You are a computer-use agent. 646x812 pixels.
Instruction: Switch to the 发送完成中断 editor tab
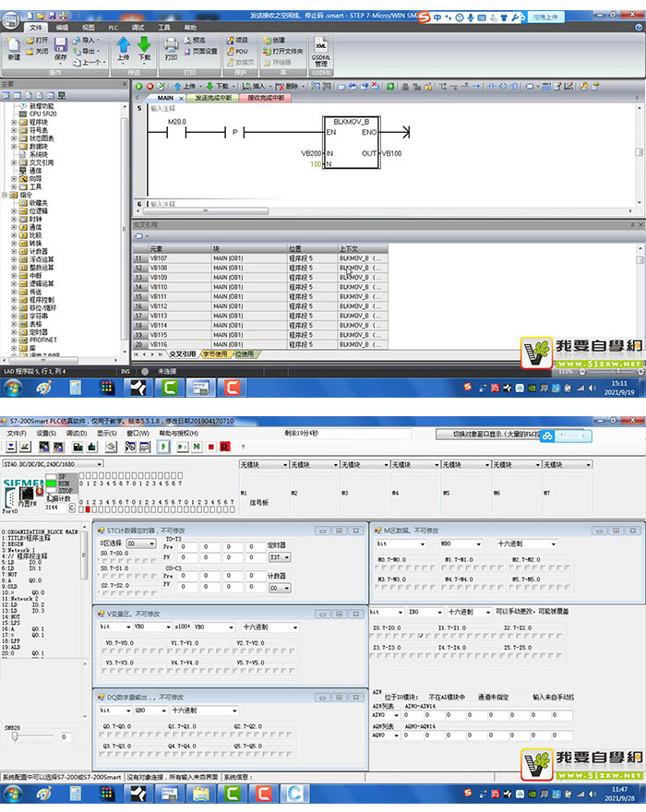(213, 98)
